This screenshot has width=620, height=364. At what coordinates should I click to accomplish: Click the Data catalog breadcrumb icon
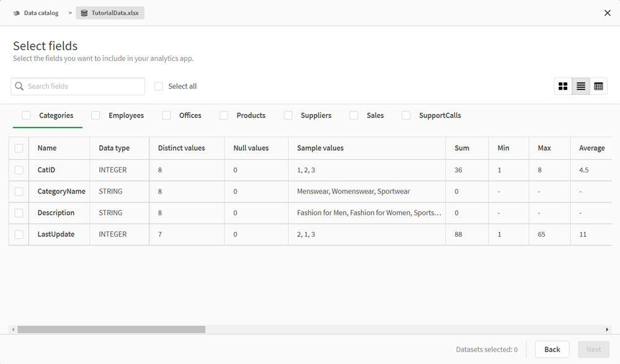coord(17,13)
